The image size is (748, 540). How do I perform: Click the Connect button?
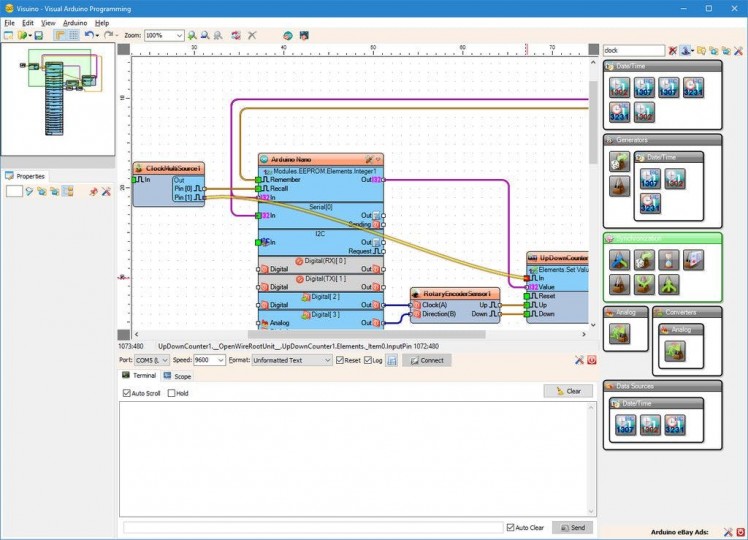coord(426,360)
